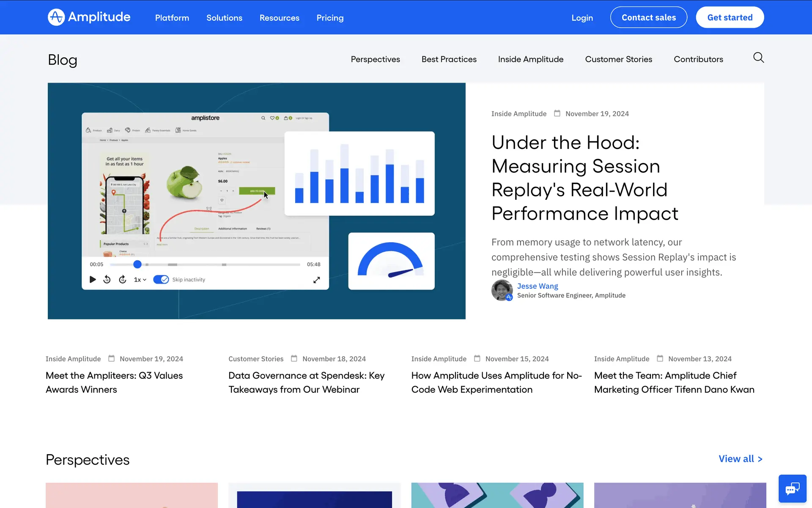Toggle the Skip inactivity switch
Viewport: 812px width, 508px height.
(161, 279)
